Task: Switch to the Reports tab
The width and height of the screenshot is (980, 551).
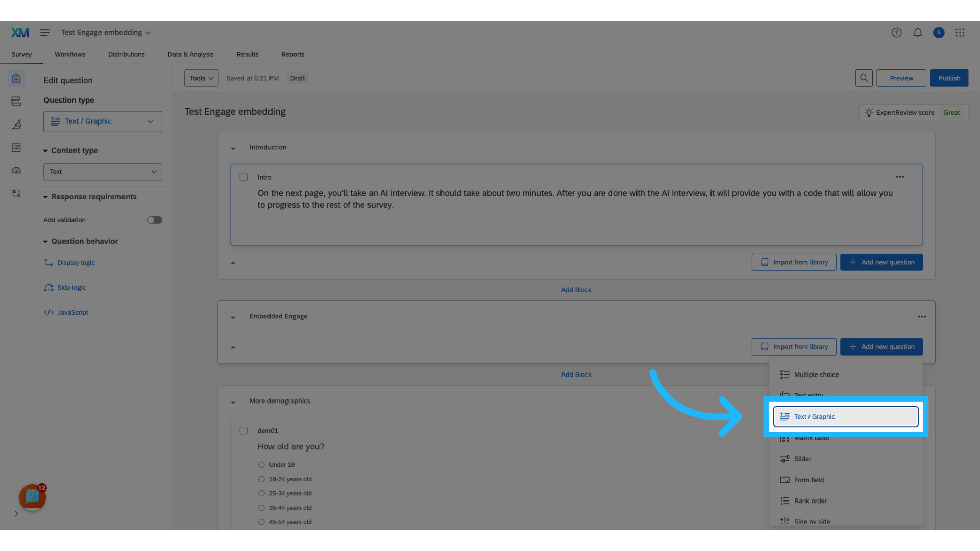Action: 292,54
